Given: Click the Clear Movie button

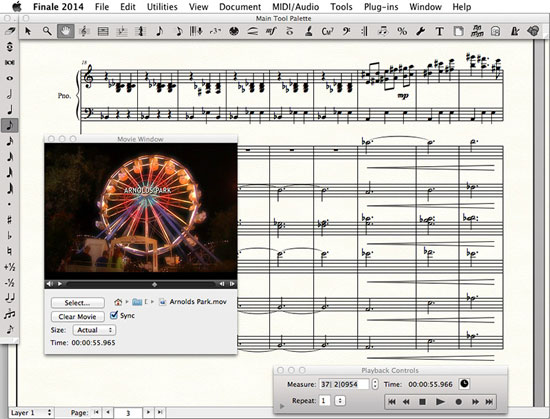Looking at the screenshot, I should (x=78, y=317).
